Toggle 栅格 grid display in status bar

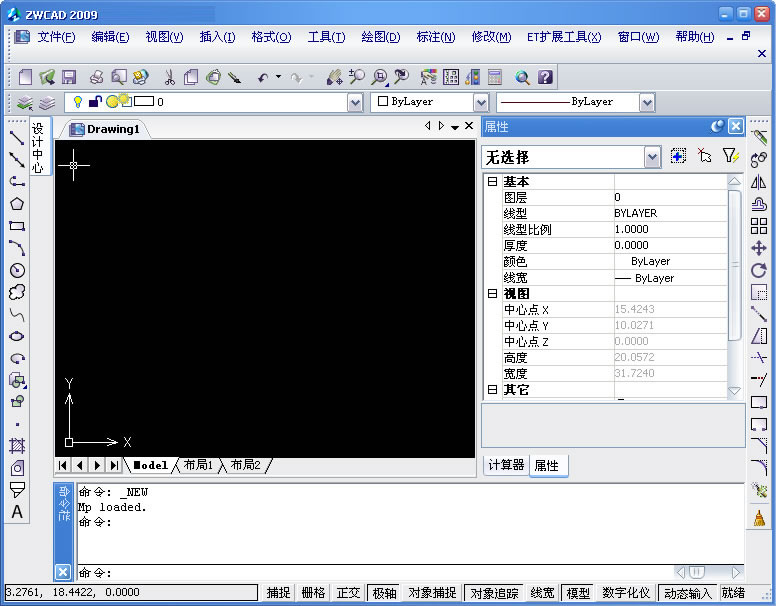pyautogui.click(x=313, y=593)
